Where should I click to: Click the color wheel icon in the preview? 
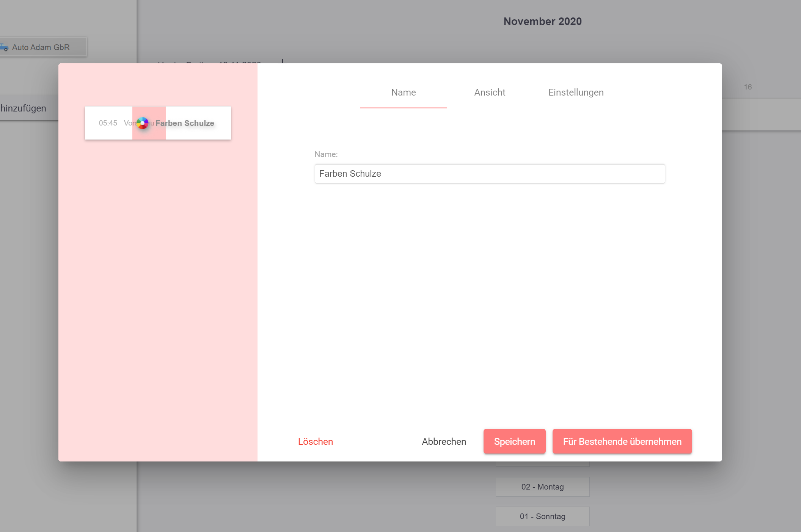[x=143, y=123]
